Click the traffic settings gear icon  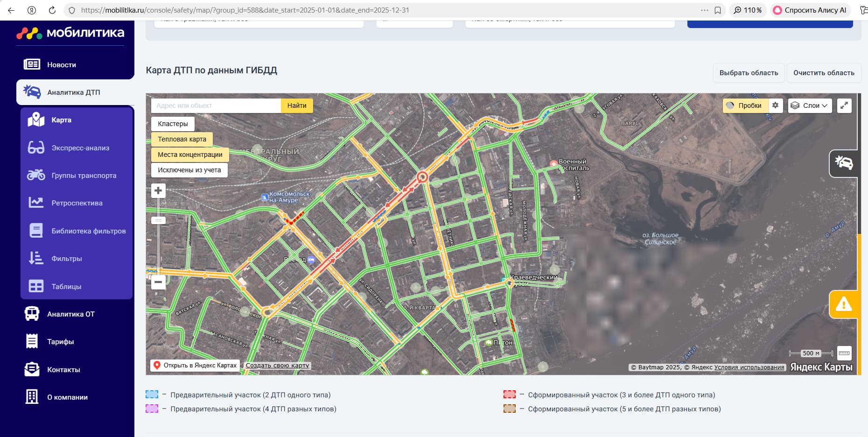click(x=775, y=106)
